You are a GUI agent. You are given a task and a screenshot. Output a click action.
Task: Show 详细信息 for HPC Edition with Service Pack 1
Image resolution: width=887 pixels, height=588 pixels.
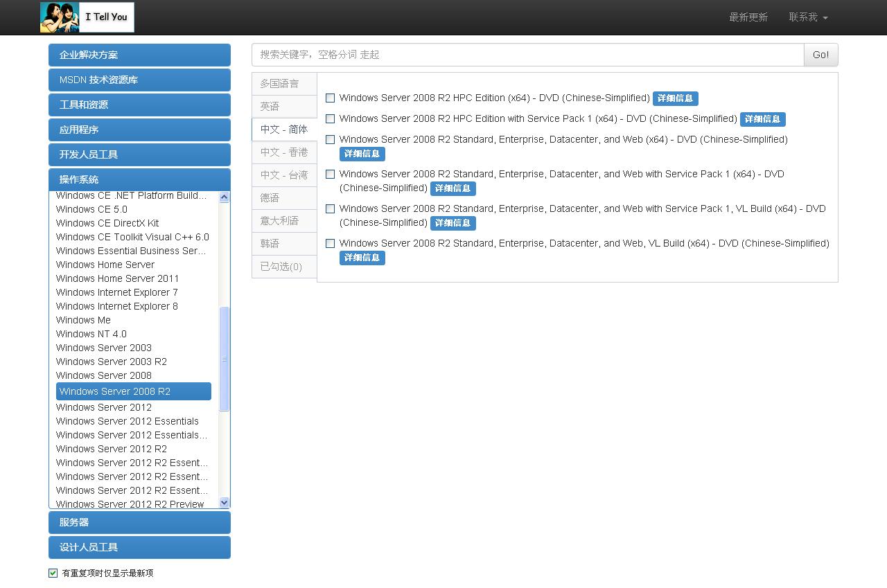pos(762,119)
